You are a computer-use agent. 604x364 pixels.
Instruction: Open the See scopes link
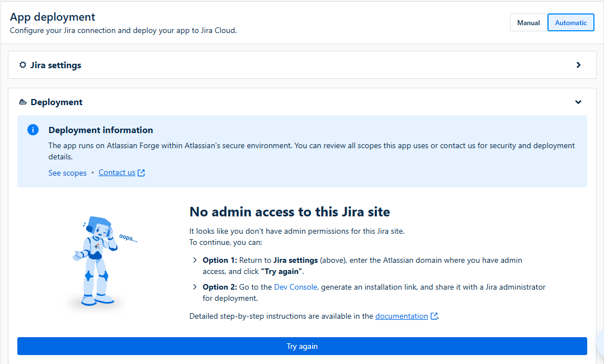coord(67,173)
